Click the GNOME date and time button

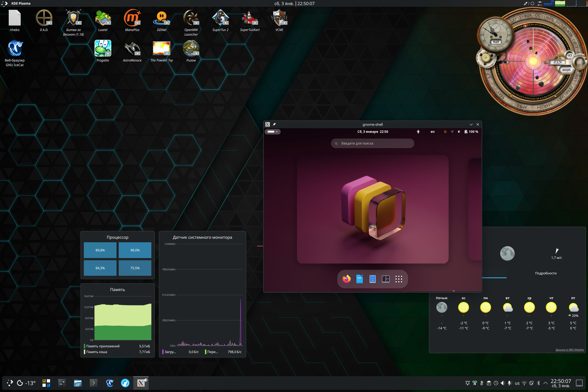[372, 132]
